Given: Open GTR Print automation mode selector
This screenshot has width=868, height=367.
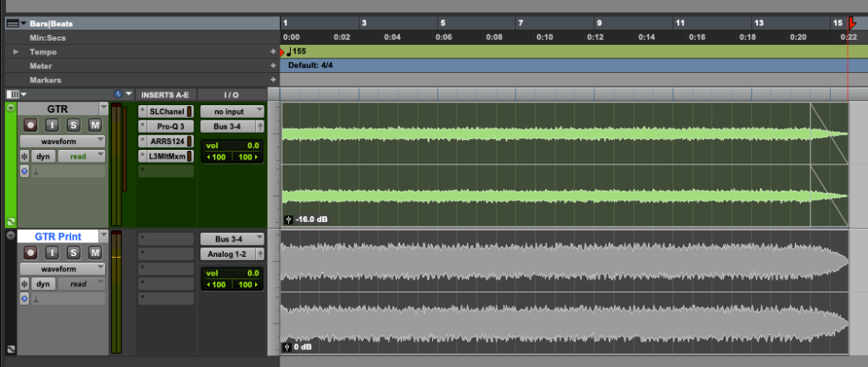Looking at the screenshot, I should [81, 284].
